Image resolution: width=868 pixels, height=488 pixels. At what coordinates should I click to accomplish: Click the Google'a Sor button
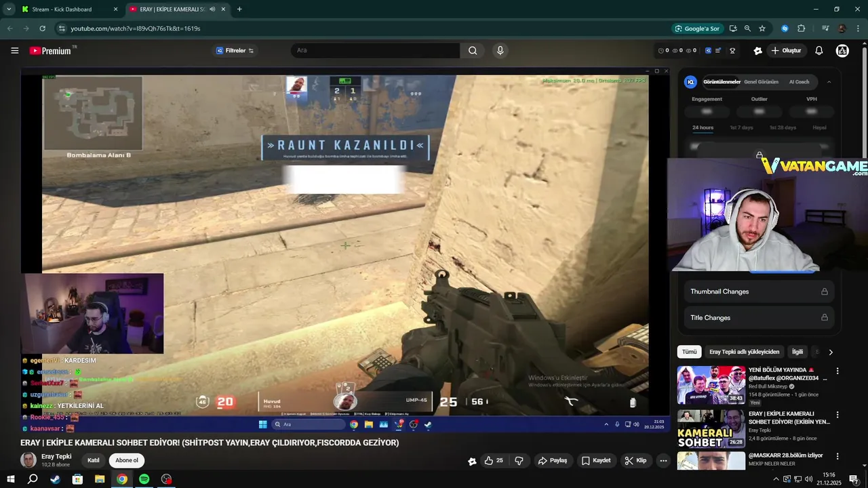[696, 28]
